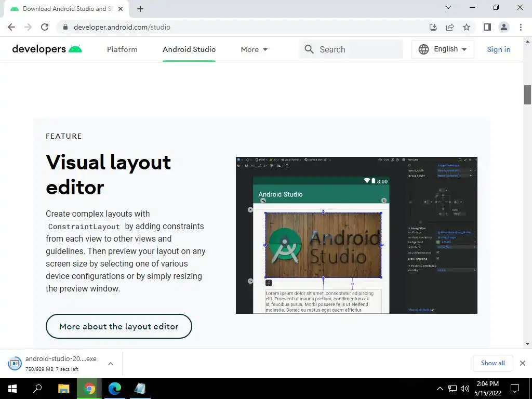Reload the current page
Viewport: 532px width, 399px height.
point(45,27)
